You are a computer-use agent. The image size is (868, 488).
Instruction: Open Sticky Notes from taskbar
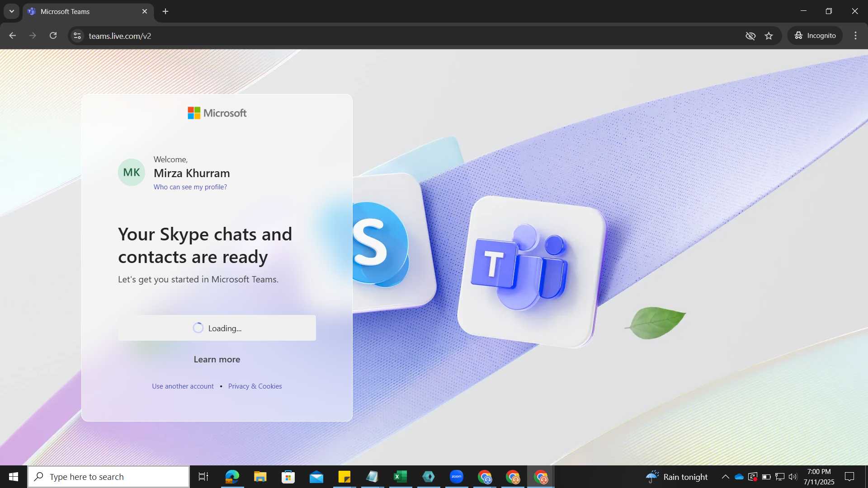(x=344, y=477)
